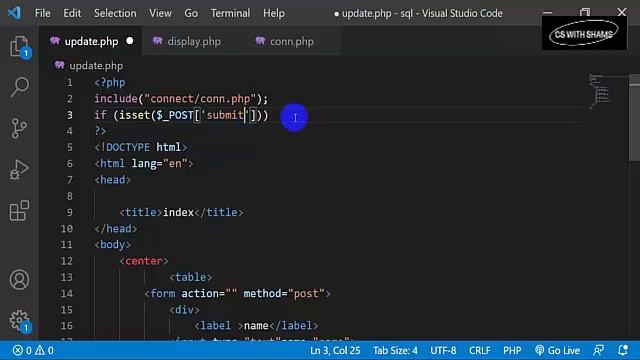
Task: Open the Extensions view
Action: click(x=19, y=211)
